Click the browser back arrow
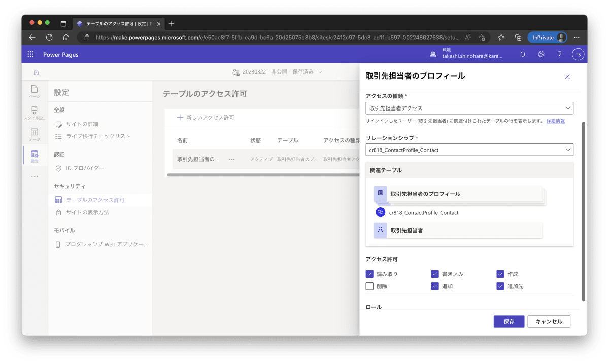Screen dimensions: 609x364 (32, 37)
